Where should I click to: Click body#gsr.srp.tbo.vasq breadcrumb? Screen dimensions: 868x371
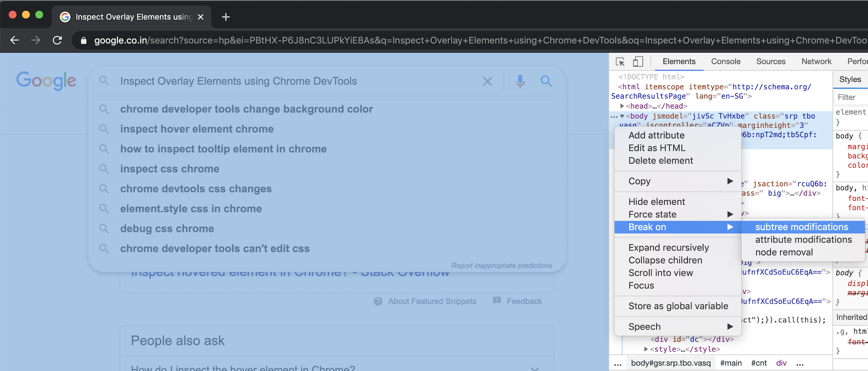[x=671, y=363]
